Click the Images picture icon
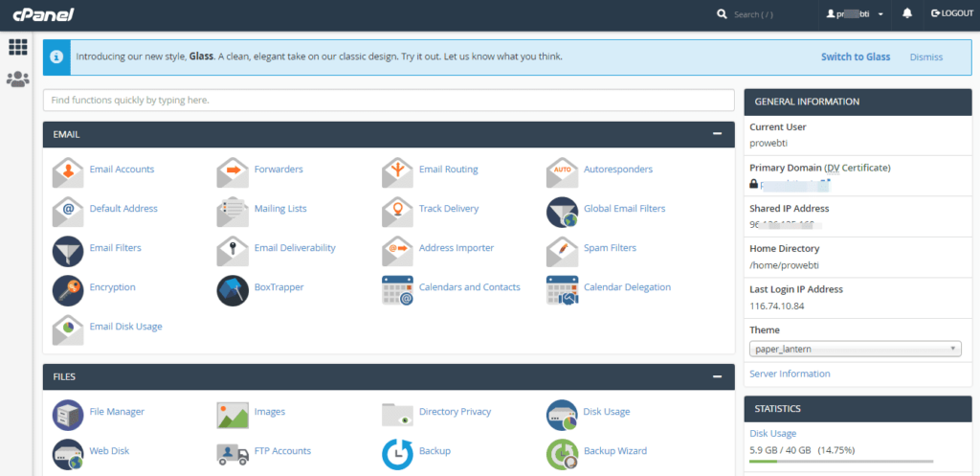Viewport: 980px width, 476px height. click(233, 416)
